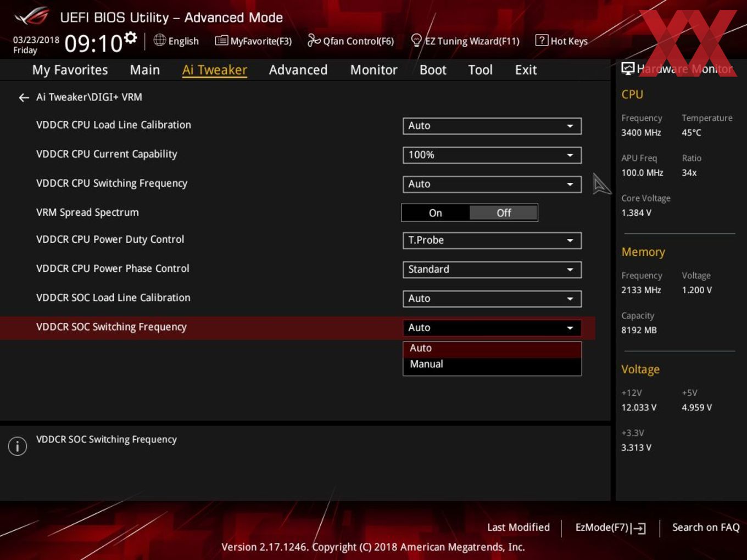Select the VRM Spread Spectrum label
Image resolution: width=747 pixels, height=560 pixels.
coord(87,212)
